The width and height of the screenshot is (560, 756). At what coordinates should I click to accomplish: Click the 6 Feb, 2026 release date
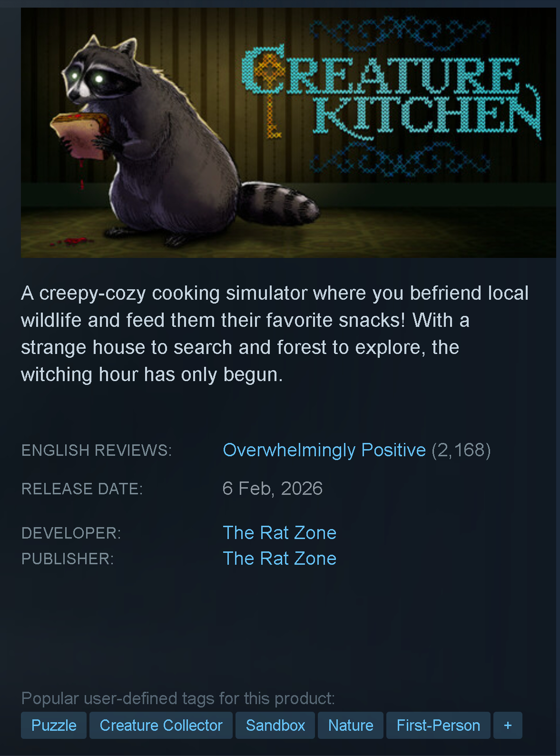(273, 489)
